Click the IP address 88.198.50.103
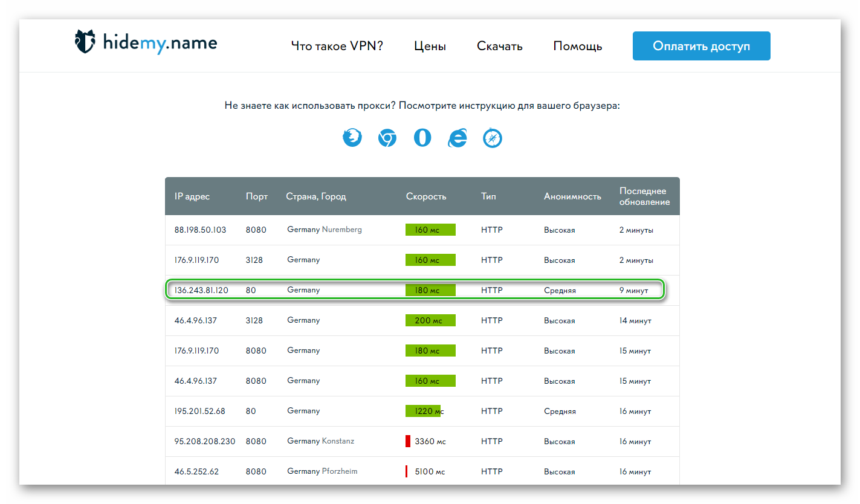 click(x=200, y=230)
